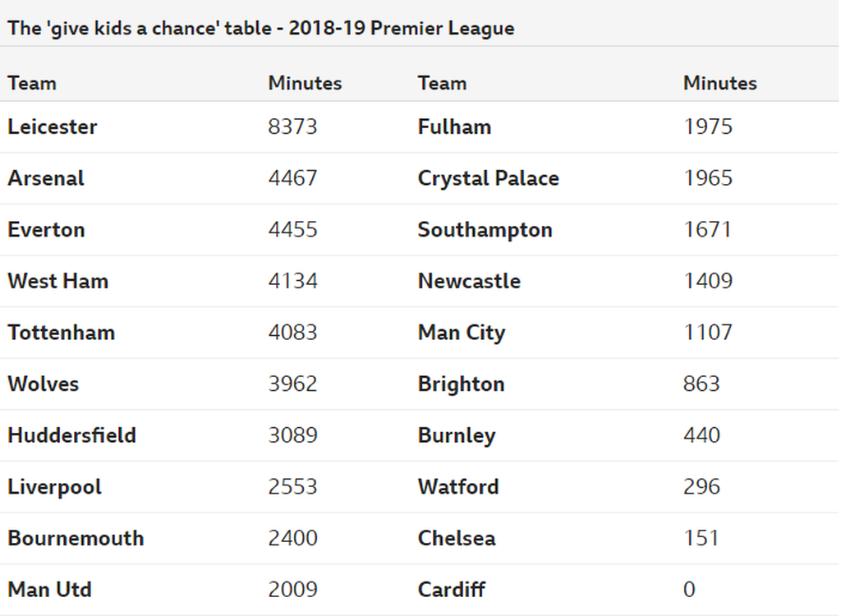Click Newcastle's 1409 minutes cell
The width and height of the screenshot is (841, 616).
708,281
